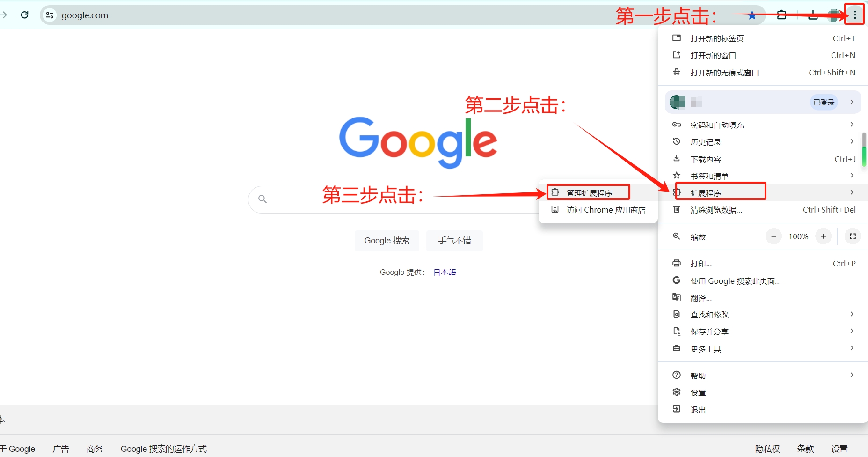Click the translate icon beside 翻译
Screen dimensions: 868x457
click(x=677, y=297)
